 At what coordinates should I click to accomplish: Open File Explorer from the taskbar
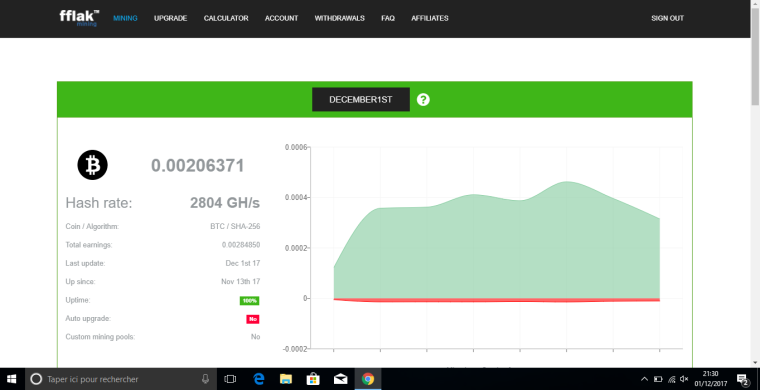click(286, 379)
